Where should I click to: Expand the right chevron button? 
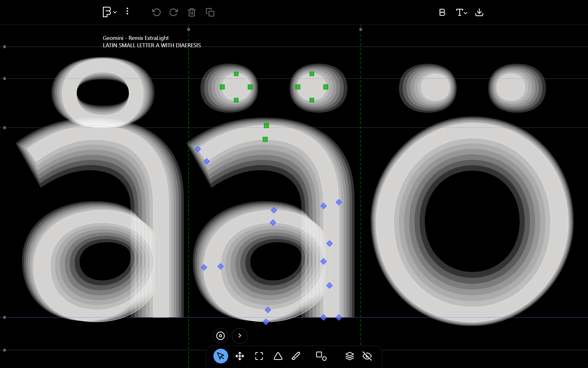240,336
